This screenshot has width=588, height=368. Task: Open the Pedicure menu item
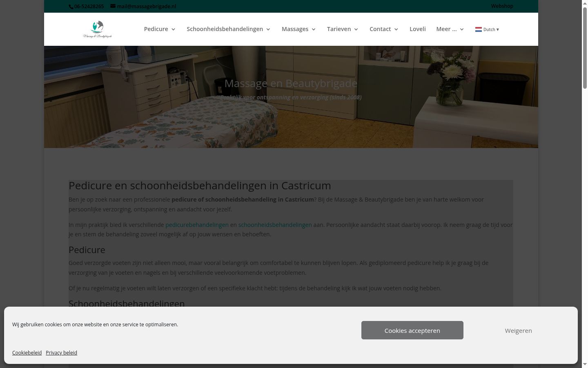tap(156, 29)
